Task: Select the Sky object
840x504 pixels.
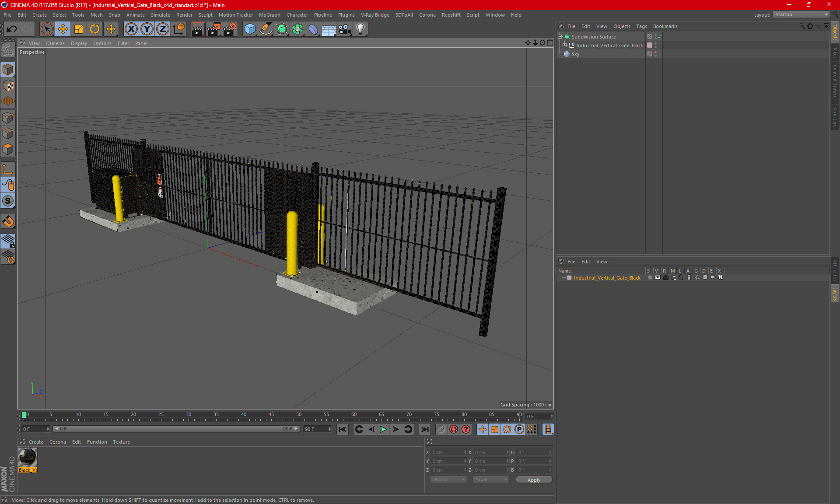Action: (x=575, y=54)
